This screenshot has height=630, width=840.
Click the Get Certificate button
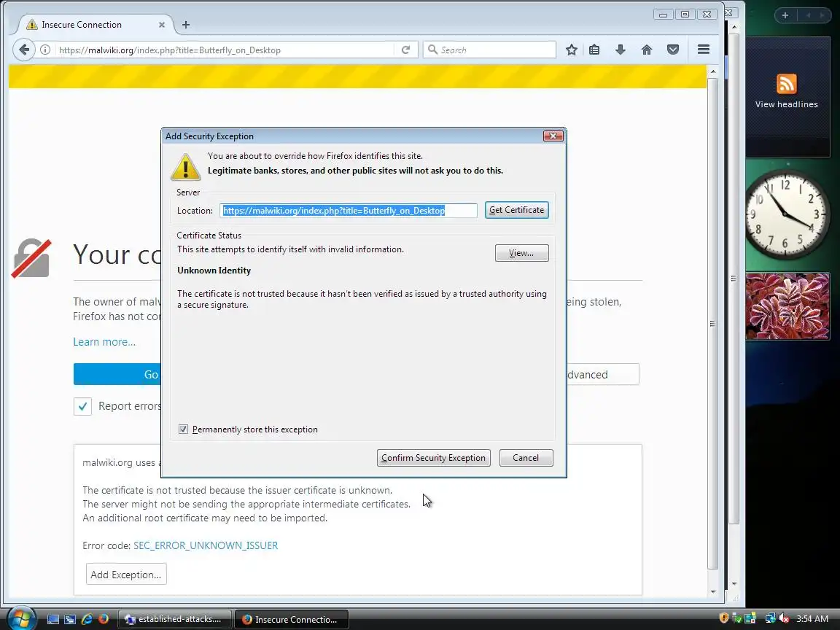pos(516,210)
